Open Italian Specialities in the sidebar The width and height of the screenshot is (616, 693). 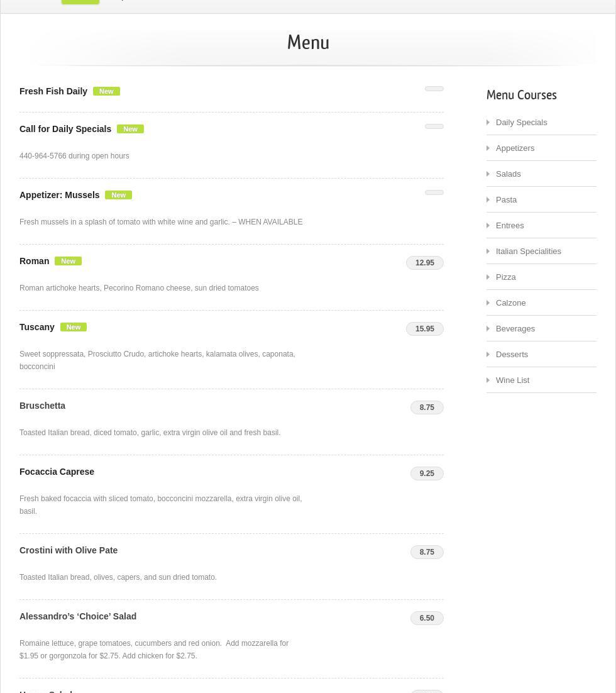[x=528, y=252]
